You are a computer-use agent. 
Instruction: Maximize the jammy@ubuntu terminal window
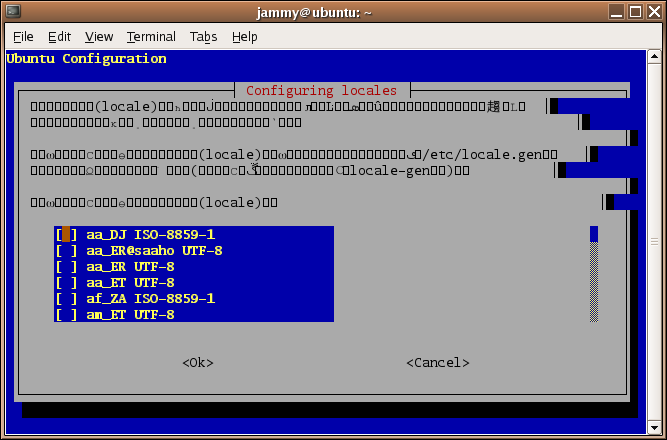[x=635, y=11]
